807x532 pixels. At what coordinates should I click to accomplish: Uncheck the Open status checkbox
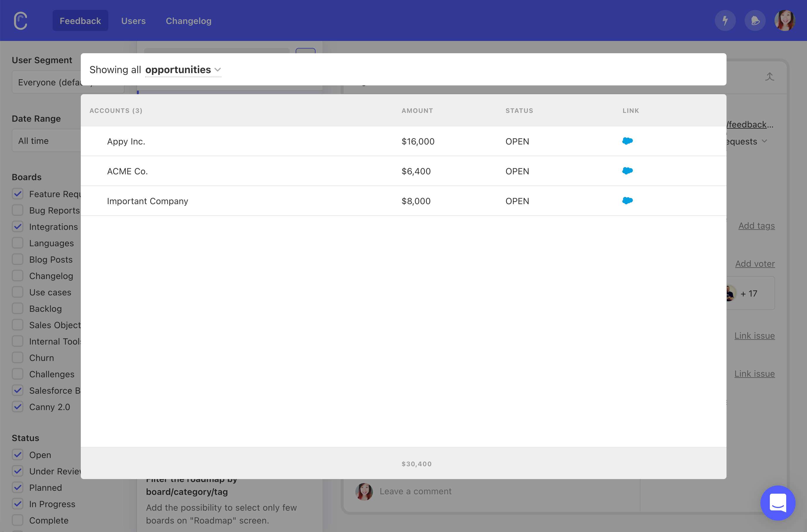coord(18,455)
